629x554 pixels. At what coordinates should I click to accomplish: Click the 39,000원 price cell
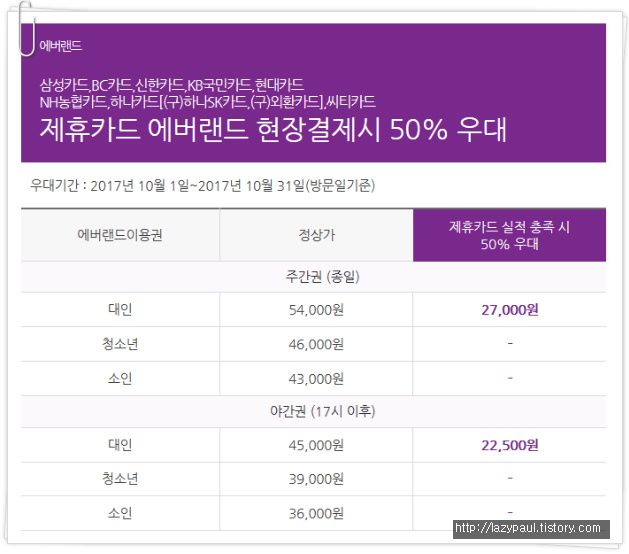pos(316,479)
